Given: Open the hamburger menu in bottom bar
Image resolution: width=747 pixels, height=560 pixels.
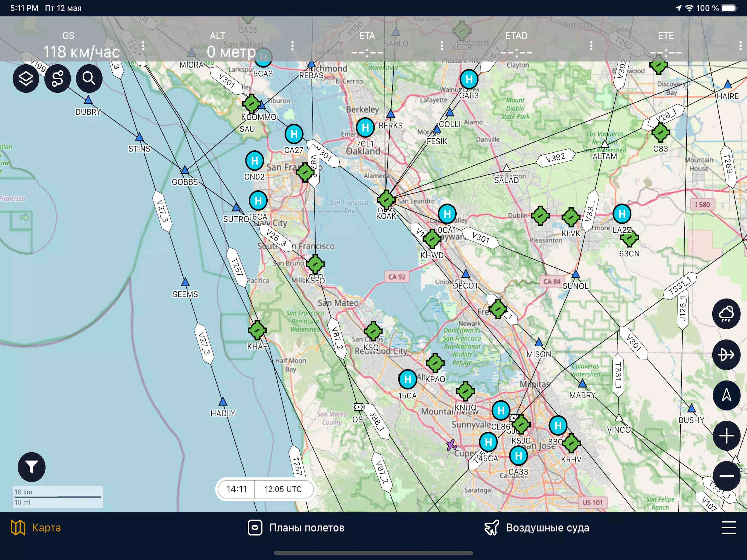Looking at the screenshot, I should coord(728,527).
